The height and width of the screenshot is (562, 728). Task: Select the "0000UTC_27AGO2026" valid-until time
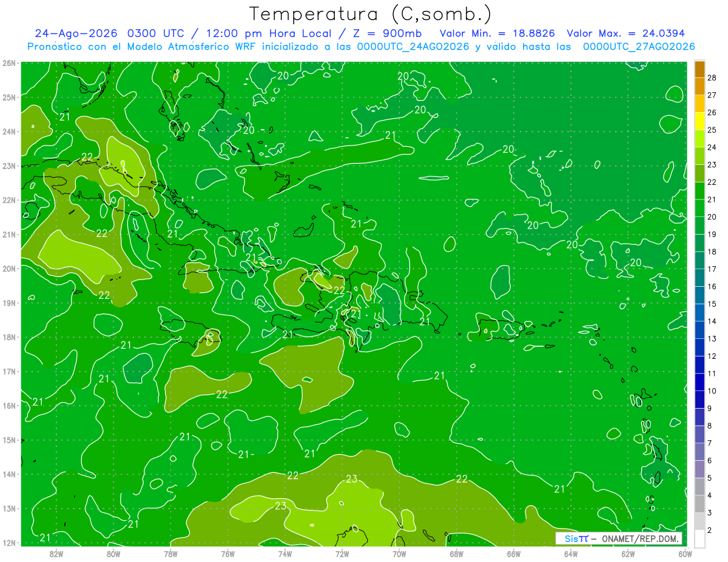(x=639, y=47)
